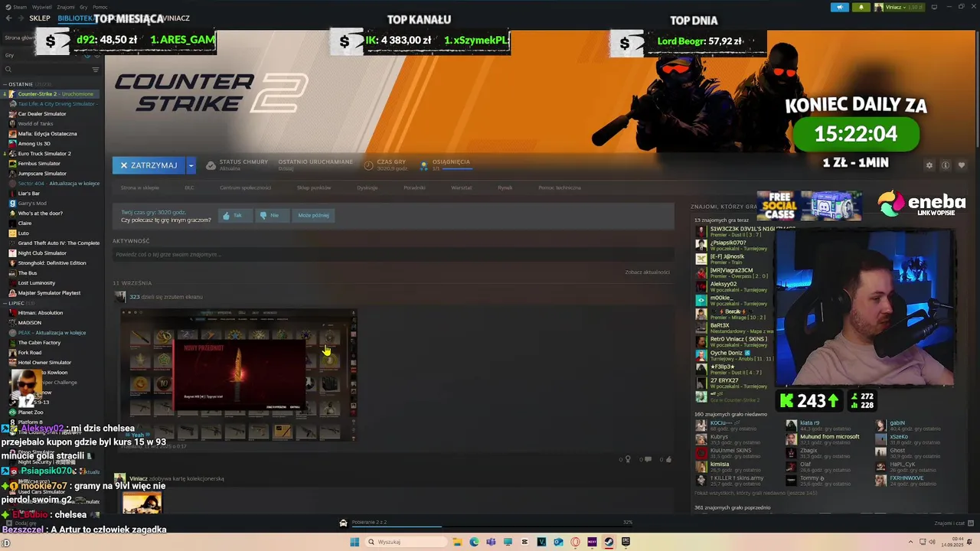Click the library search magnifier icon
The height and width of the screenshot is (551, 980).
(8, 70)
